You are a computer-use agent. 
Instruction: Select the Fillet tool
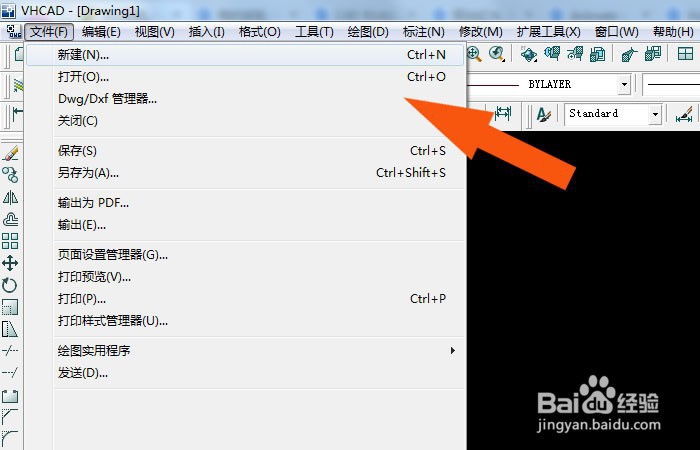pos(10,438)
